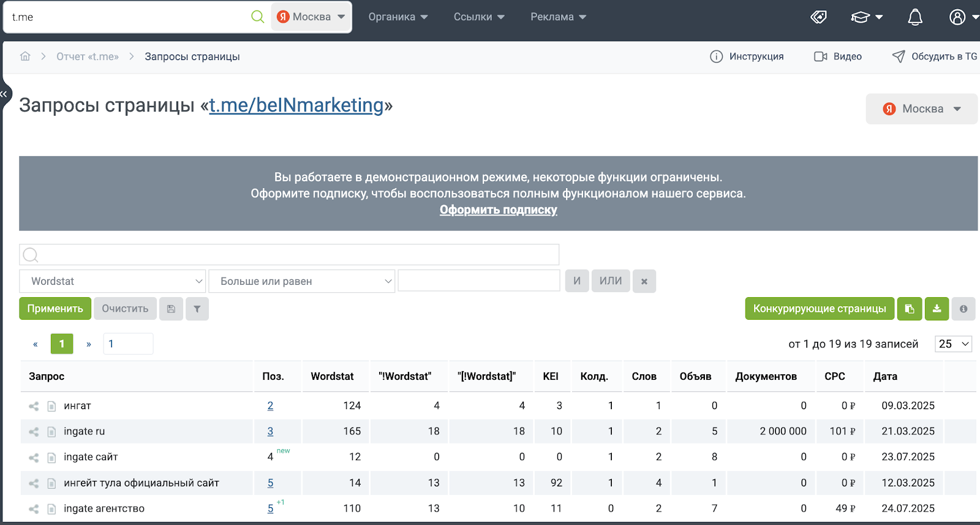Follow the 'Оформить подписку' link
This screenshot has height=525, width=980.
point(499,210)
